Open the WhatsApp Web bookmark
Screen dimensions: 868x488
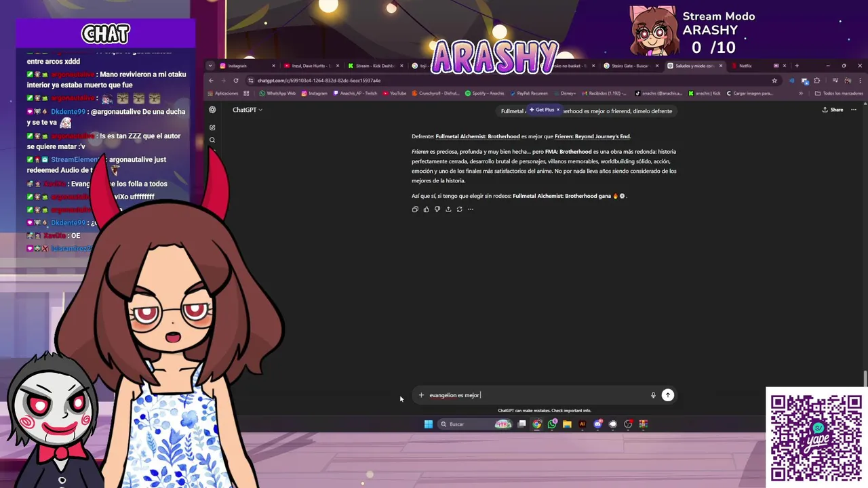(x=278, y=93)
